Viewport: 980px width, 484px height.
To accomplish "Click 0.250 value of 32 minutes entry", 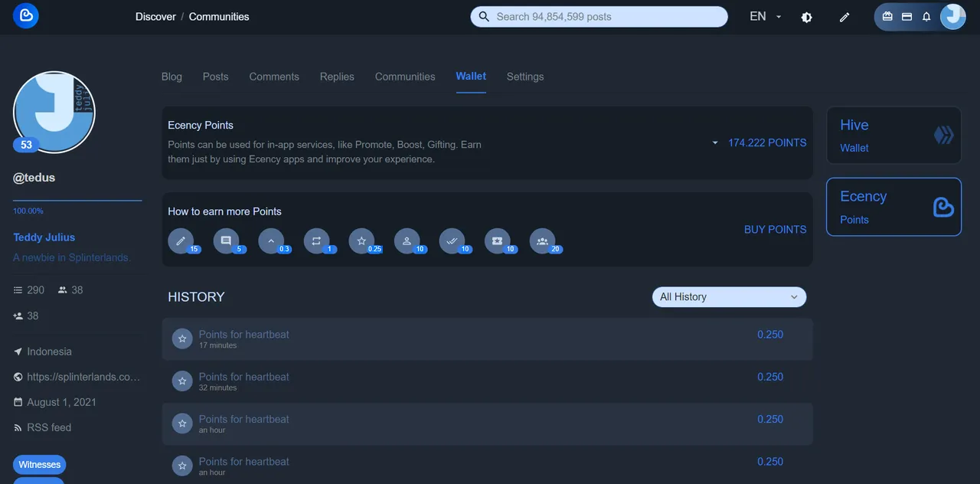I will (770, 377).
